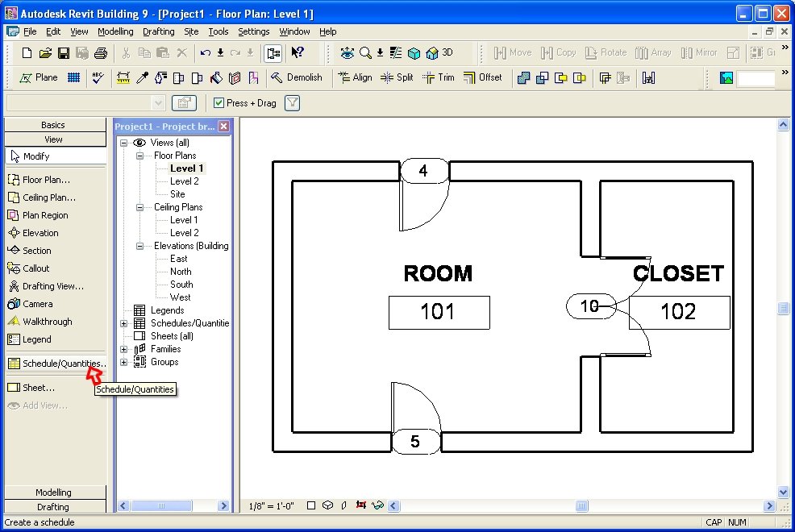Click the Demolish hammer tool
The width and height of the screenshot is (795, 532).
(x=296, y=78)
